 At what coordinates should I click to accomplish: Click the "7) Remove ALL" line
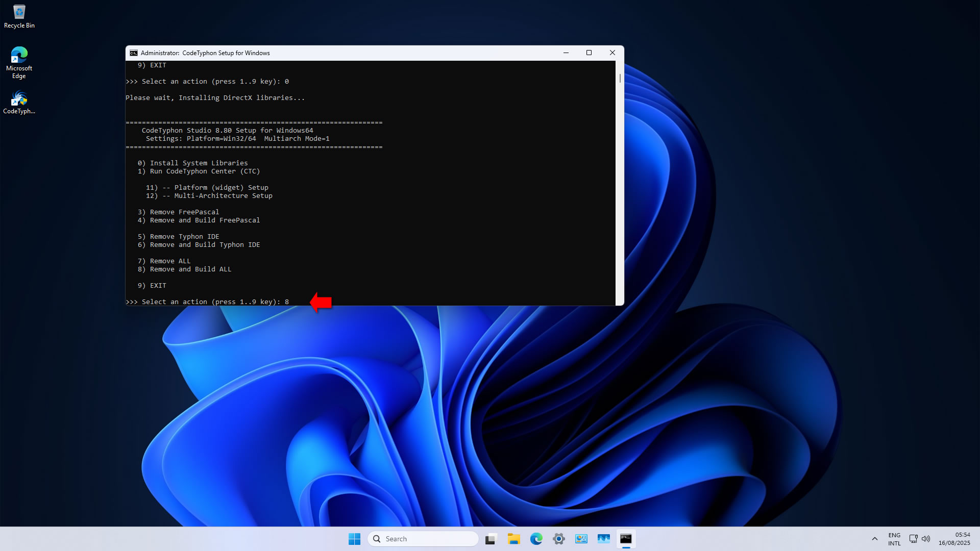164,261
